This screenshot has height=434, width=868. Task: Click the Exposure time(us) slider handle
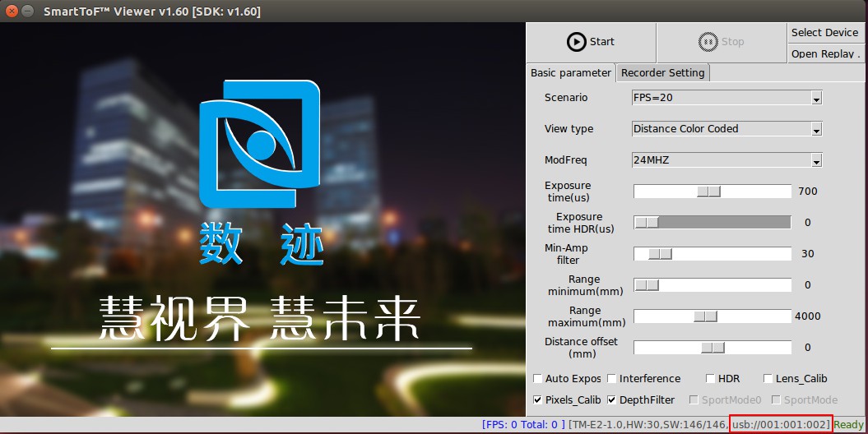tap(708, 192)
